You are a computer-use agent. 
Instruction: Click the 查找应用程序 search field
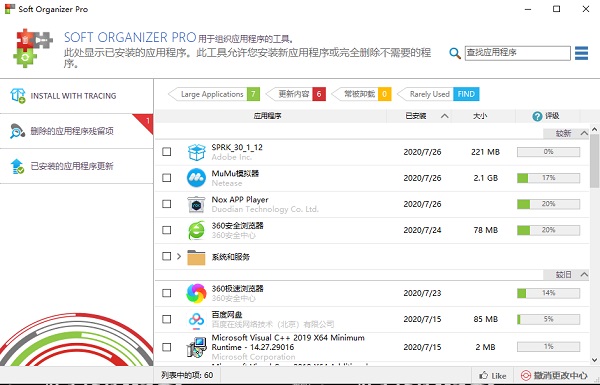pyautogui.click(x=517, y=53)
